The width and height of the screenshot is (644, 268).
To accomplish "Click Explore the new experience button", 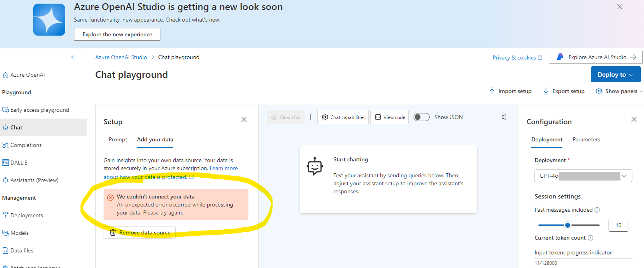I will (117, 34).
